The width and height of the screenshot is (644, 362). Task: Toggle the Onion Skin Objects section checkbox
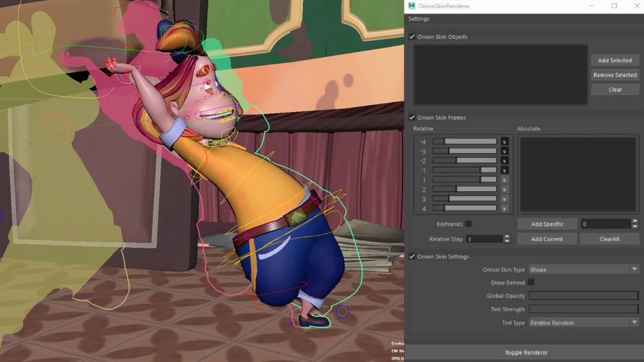click(x=412, y=37)
